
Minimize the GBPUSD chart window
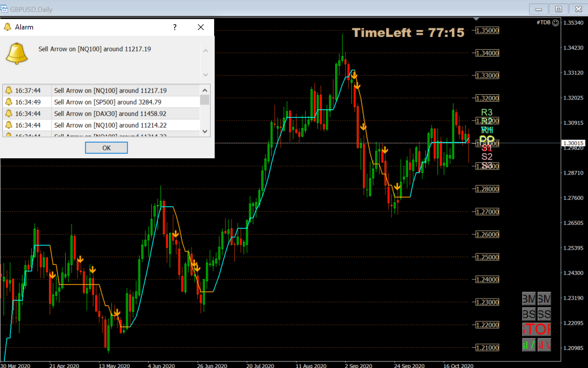(538, 9)
